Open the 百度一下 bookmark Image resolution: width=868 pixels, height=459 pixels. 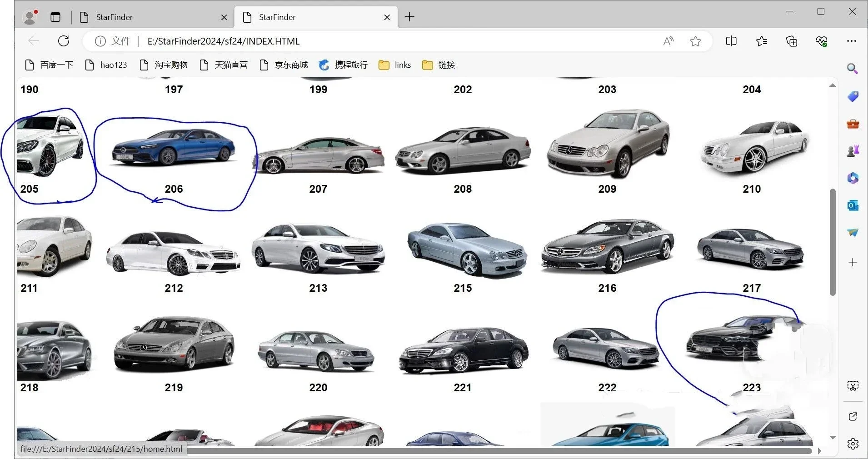(49, 65)
